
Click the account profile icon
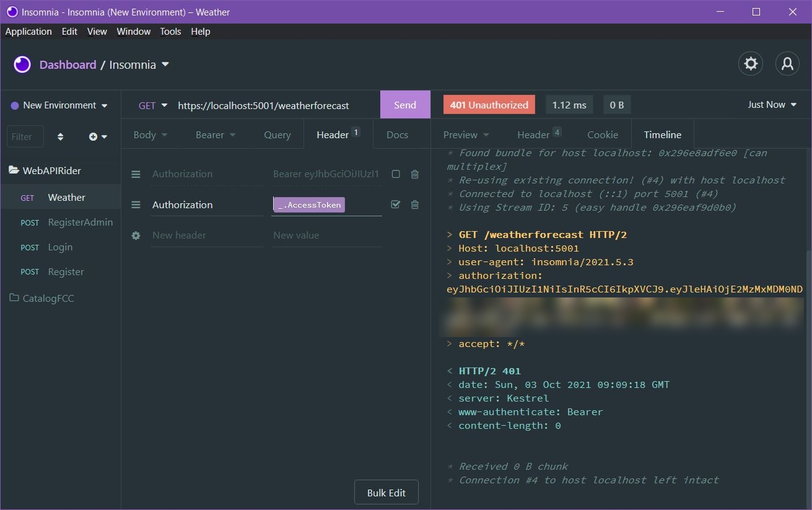tap(787, 63)
